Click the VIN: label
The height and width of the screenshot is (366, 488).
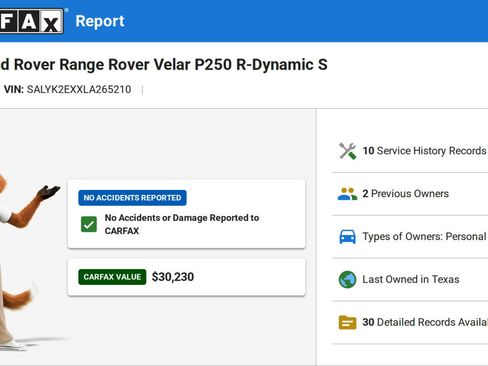(x=14, y=89)
